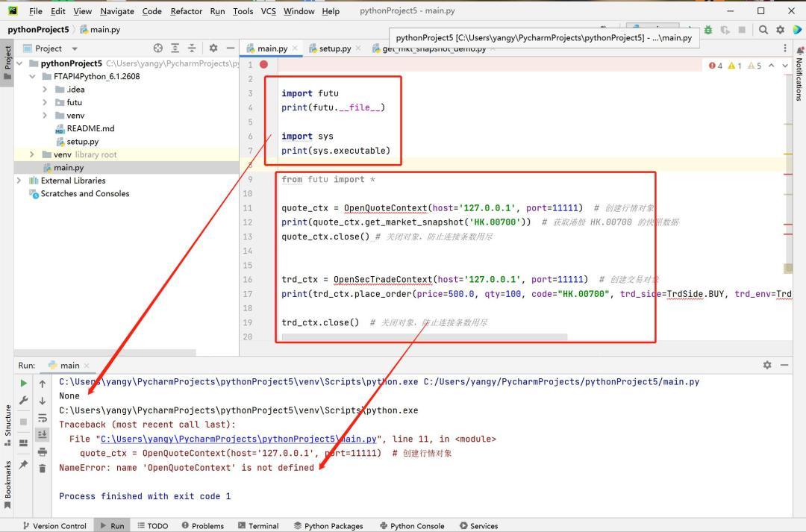Click the Select Opened File target icon
Viewport: 806px width, 532px height.
[x=157, y=48]
